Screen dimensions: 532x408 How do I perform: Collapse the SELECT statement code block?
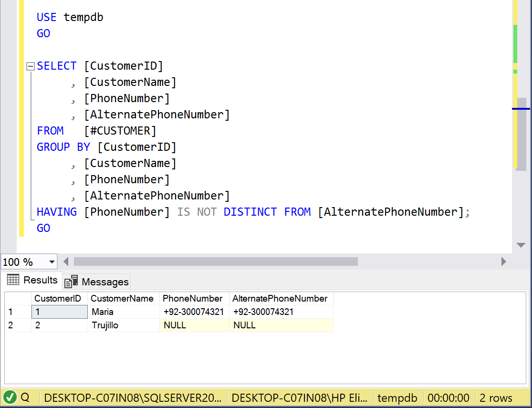[x=31, y=66]
